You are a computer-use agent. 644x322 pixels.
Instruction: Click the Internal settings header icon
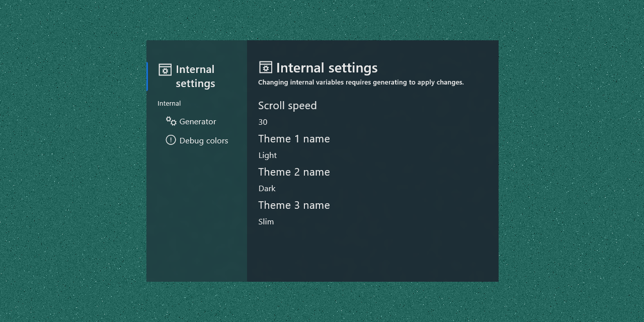[266, 67]
